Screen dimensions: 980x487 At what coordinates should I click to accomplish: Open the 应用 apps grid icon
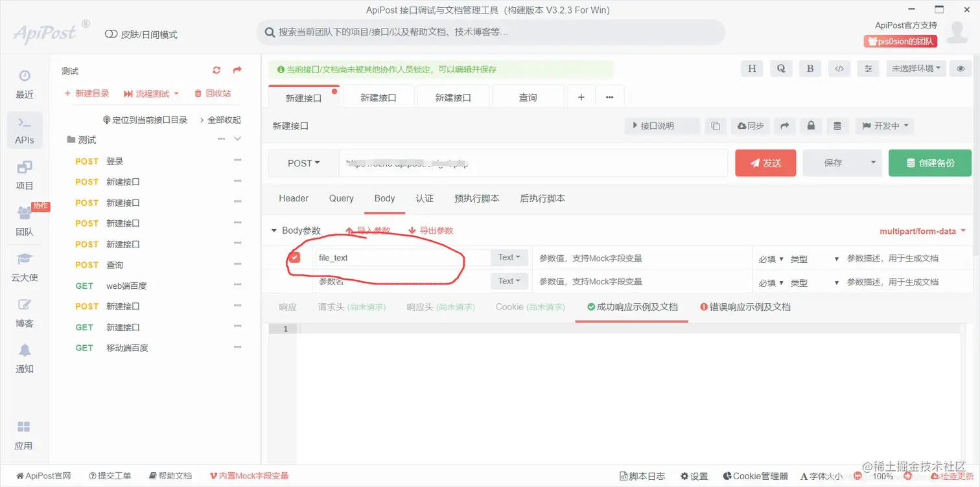[24, 436]
